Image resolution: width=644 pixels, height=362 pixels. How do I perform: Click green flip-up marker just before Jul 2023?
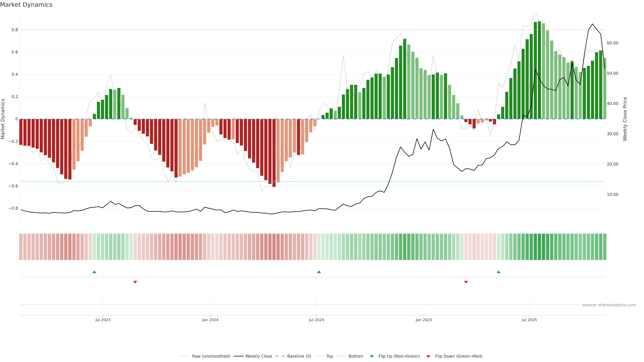tap(94, 272)
